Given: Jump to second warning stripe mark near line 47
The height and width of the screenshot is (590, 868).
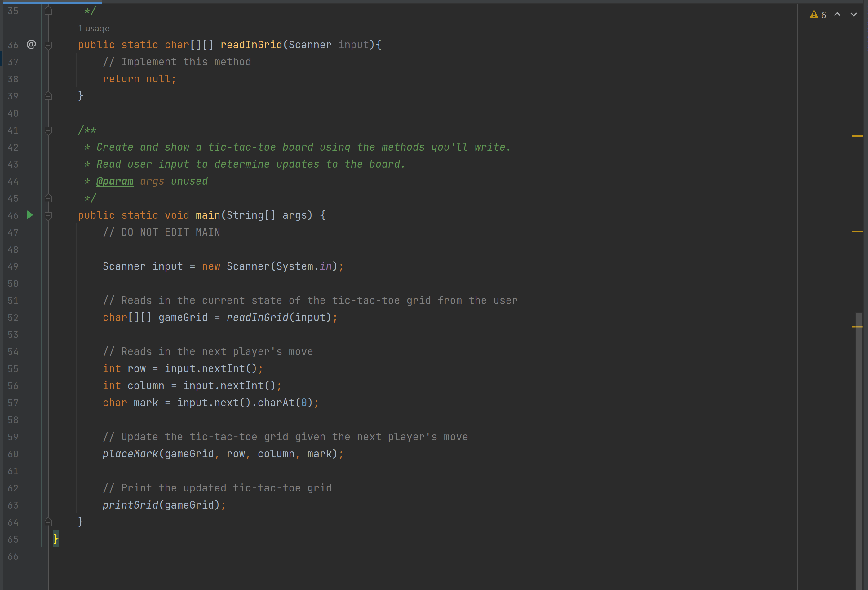Looking at the screenshot, I should (857, 231).
